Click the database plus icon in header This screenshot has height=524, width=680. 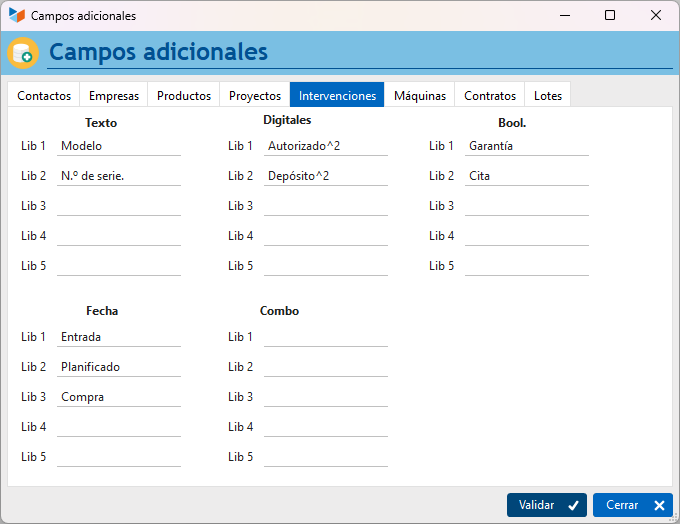[x=23, y=53]
